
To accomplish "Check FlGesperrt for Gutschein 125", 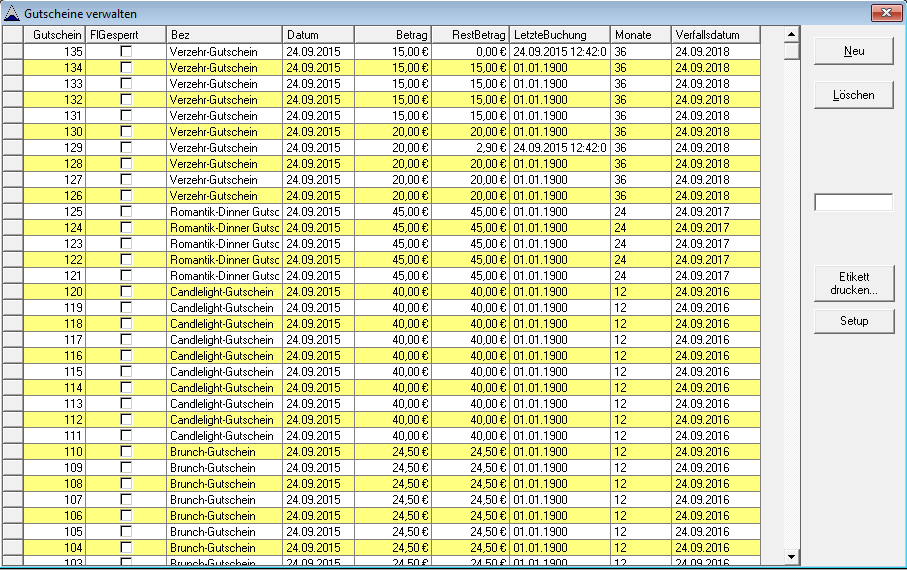I will click(x=126, y=212).
